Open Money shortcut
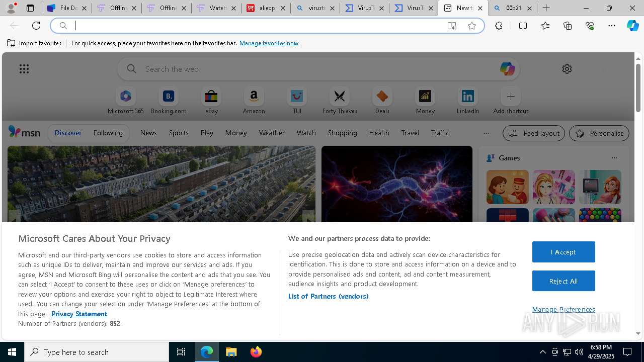This screenshot has width=644, height=362. point(425,101)
